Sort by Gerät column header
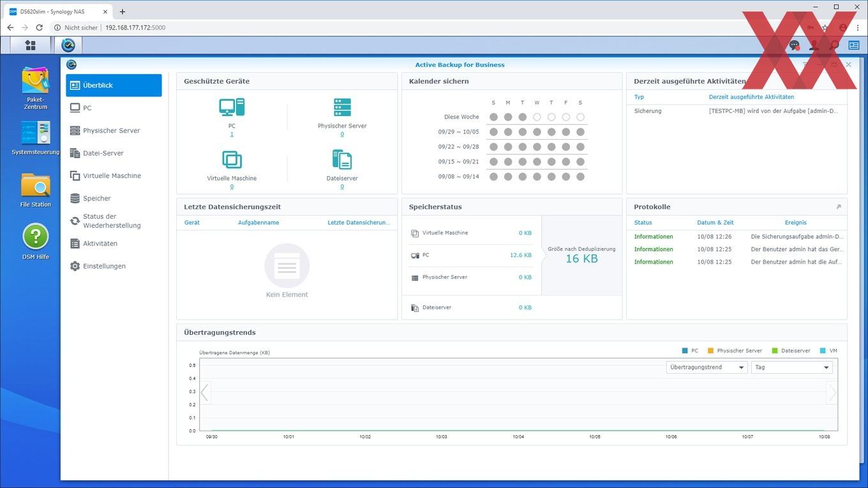This screenshot has width=868, height=488. pos(192,223)
